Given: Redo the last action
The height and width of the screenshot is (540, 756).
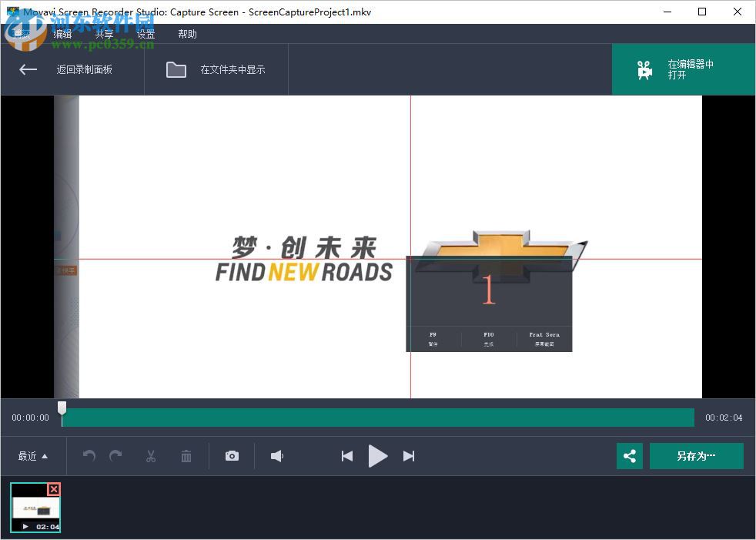Looking at the screenshot, I should click(115, 456).
